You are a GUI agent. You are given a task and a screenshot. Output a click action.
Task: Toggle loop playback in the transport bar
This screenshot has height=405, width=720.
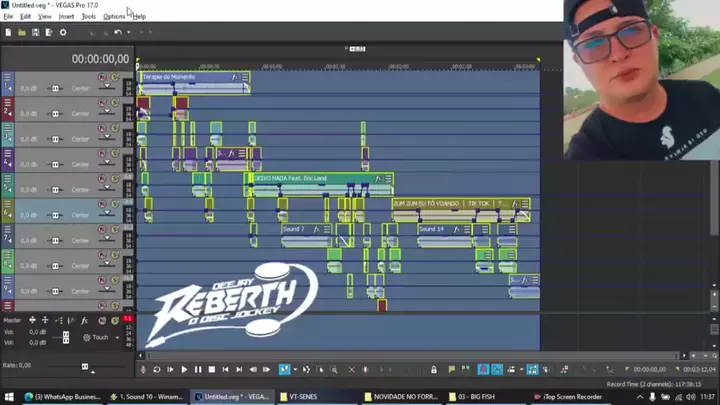click(157, 369)
